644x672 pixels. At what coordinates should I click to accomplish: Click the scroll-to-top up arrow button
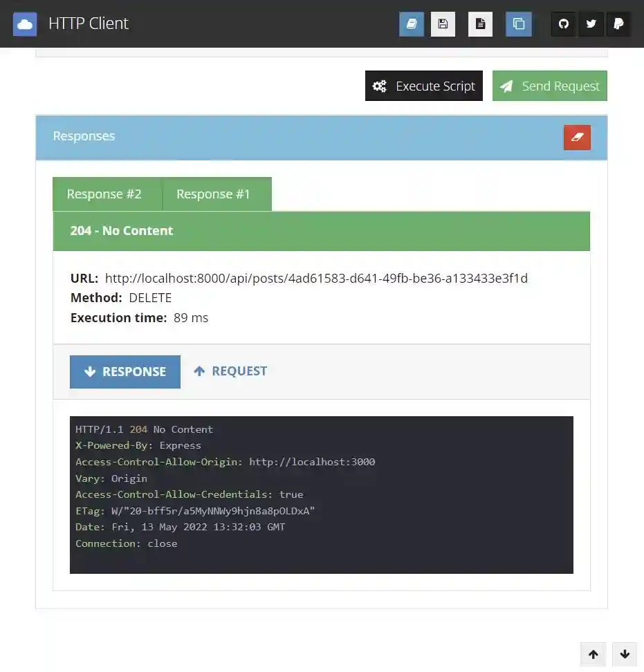coord(594,655)
